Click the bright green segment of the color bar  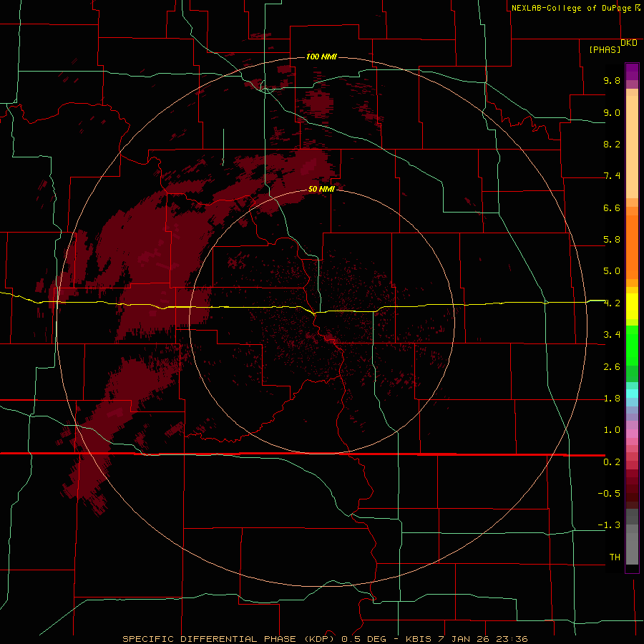632,345
